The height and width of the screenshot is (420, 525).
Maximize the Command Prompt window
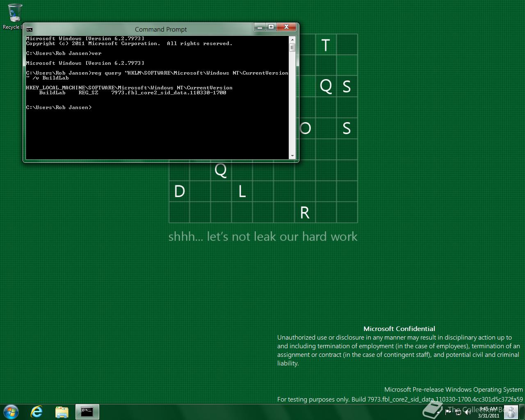[271, 27]
